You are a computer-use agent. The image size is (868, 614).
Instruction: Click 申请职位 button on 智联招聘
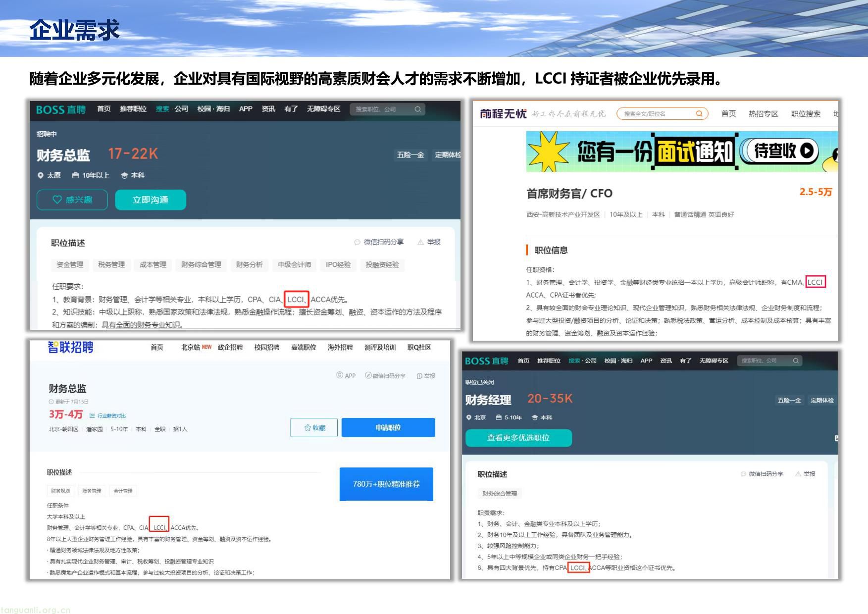[388, 427]
